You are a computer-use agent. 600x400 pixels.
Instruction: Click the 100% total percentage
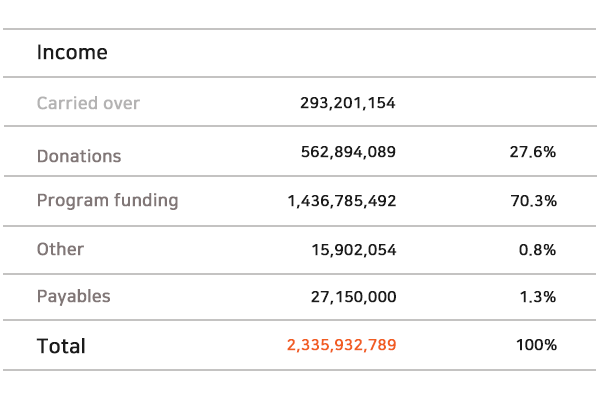pos(536,345)
